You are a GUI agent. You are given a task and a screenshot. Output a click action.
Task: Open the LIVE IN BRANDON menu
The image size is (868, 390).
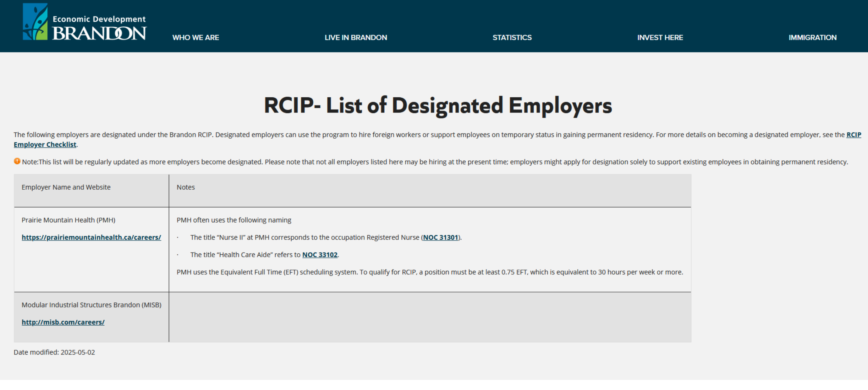[355, 37]
